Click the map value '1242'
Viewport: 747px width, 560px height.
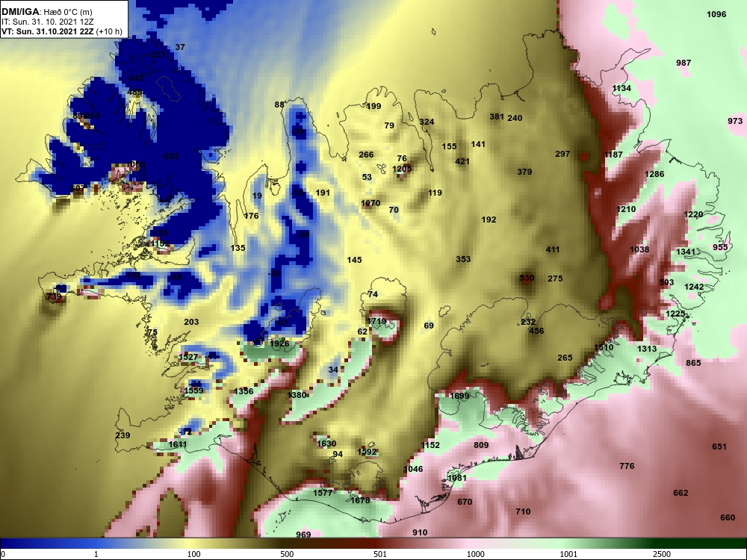(694, 287)
